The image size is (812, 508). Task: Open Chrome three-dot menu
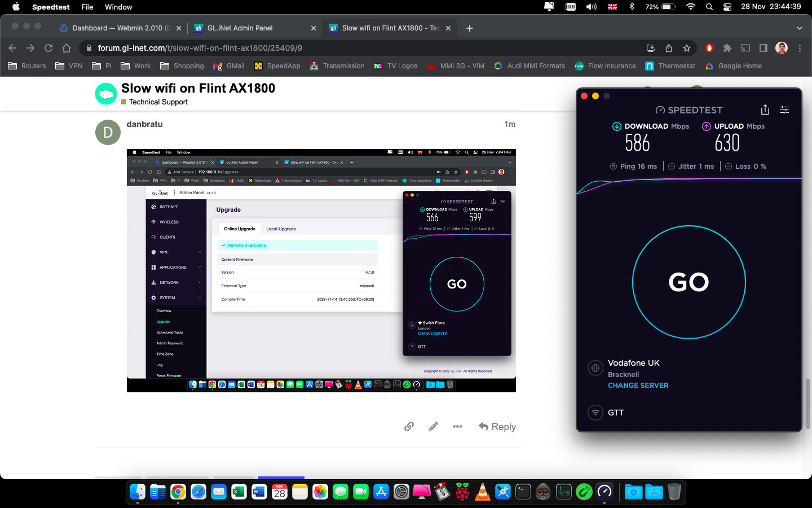pos(800,48)
